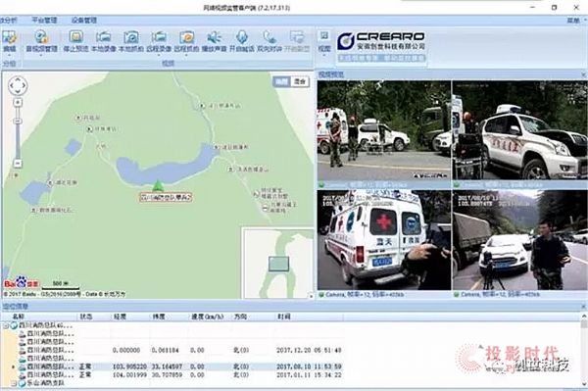Click the green triangle device marker on map

click(x=158, y=185)
